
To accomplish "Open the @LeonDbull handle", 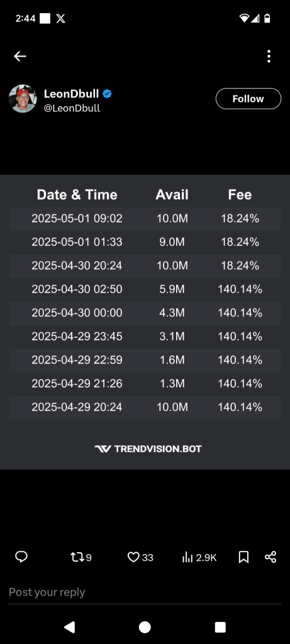I will click(x=72, y=108).
